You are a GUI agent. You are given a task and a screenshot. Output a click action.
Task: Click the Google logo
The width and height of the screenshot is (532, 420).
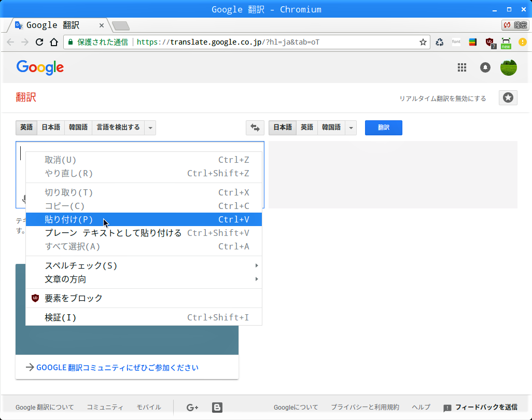[40, 67]
